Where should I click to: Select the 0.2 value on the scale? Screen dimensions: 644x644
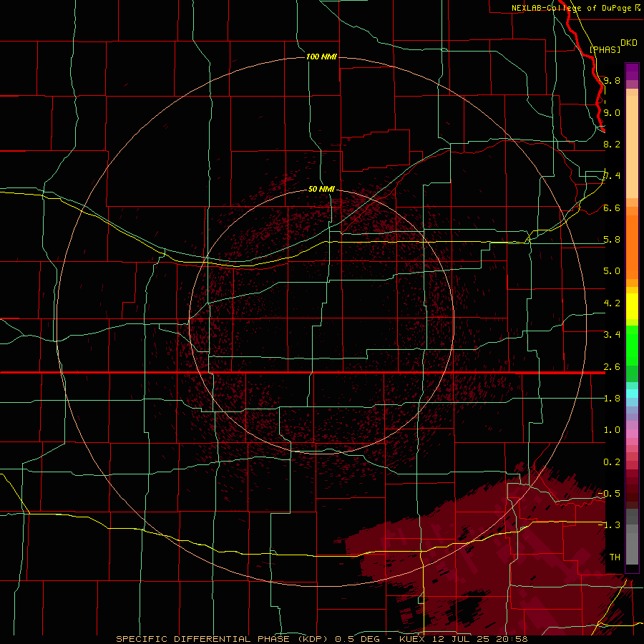tap(612, 462)
